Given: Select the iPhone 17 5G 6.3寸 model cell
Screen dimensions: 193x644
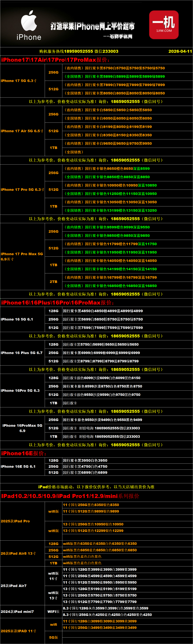Looking at the screenshot, I should (x=19, y=81).
